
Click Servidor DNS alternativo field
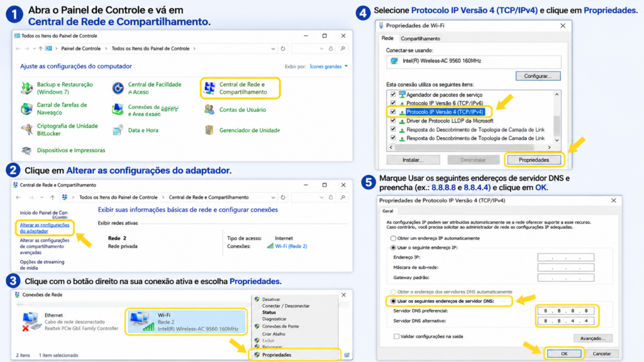[x=565, y=321]
